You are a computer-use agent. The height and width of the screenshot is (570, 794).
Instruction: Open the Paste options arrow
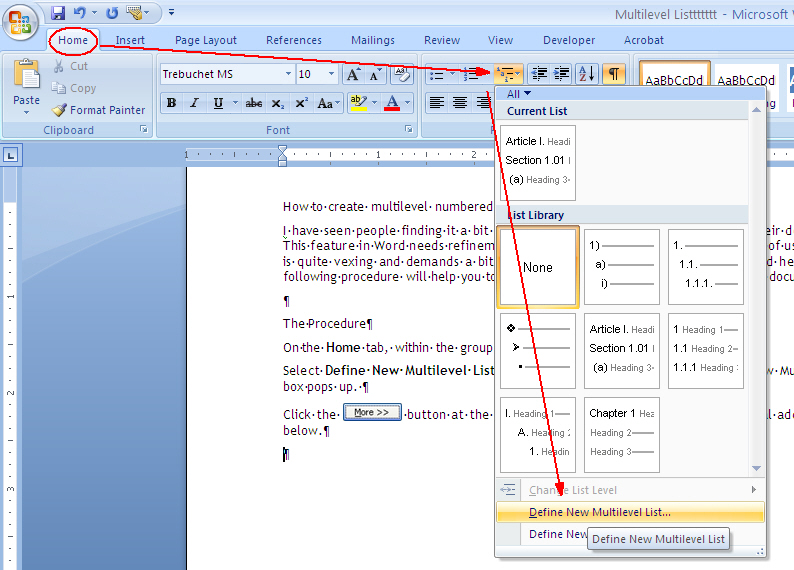coord(26,113)
